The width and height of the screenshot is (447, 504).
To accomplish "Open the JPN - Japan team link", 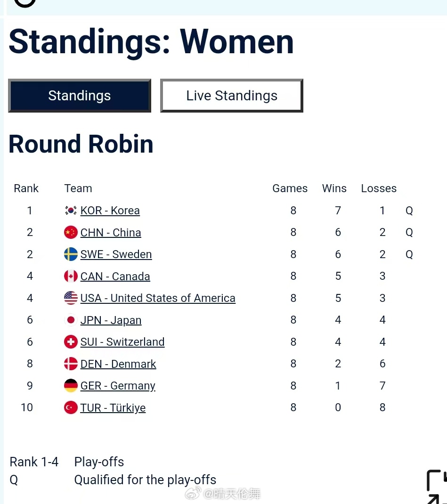I will [111, 320].
